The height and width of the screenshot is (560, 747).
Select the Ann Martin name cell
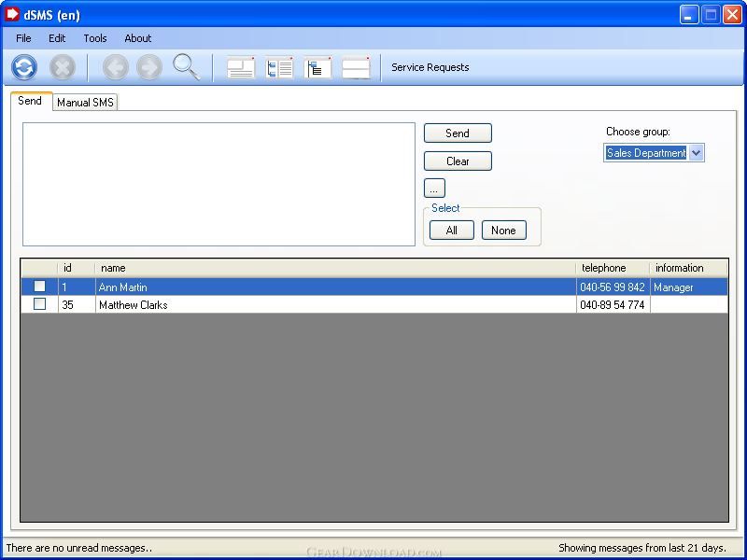(336, 287)
